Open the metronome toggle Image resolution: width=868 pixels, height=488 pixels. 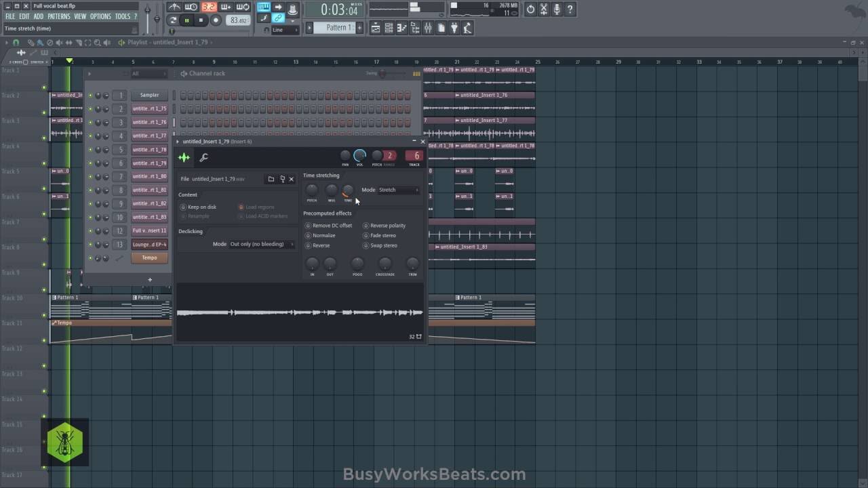(175, 7)
